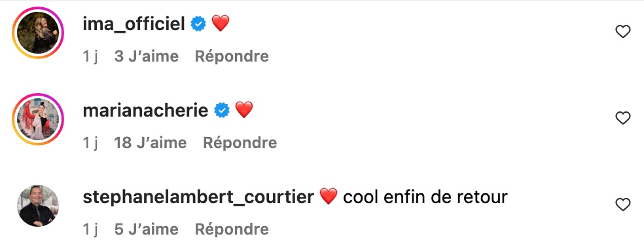
Task: Click the red heart emoji in marianacherie's comment
Action: pos(244,110)
